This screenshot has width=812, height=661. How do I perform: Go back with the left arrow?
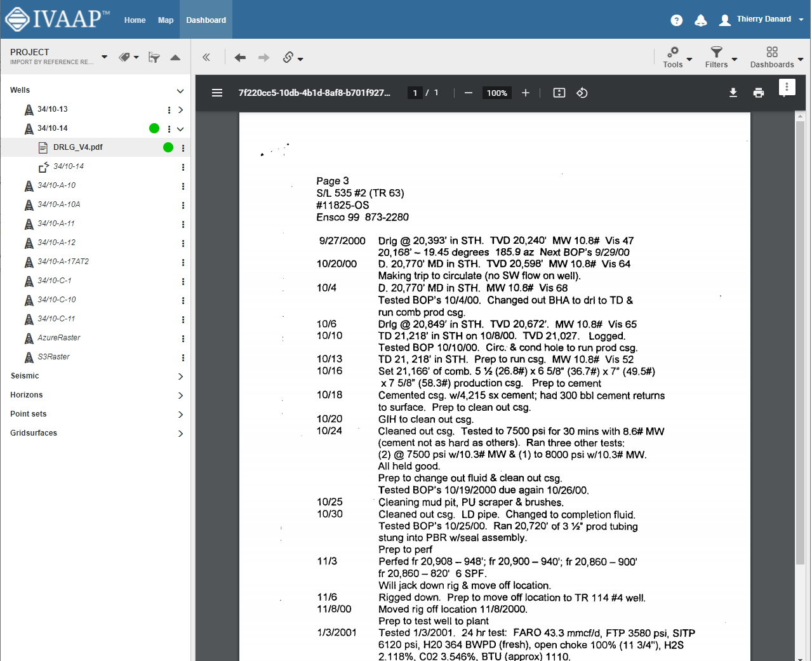(x=240, y=57)
